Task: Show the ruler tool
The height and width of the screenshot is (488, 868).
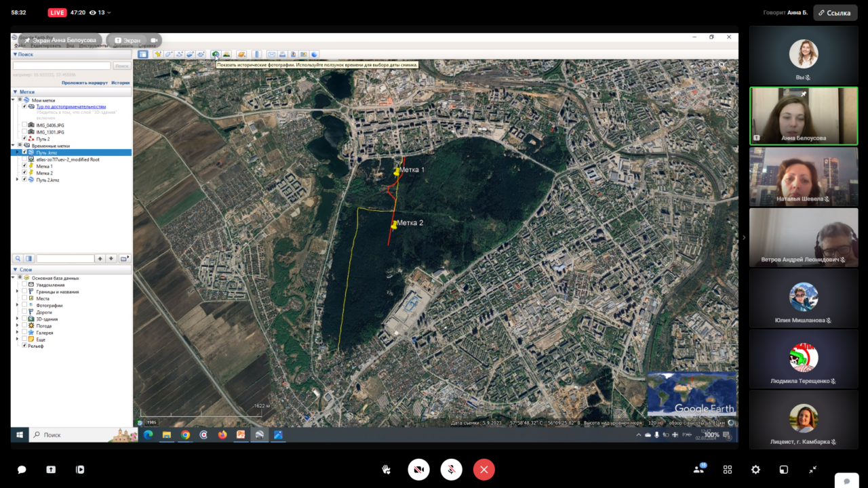Action: click(x=256, y=54)
